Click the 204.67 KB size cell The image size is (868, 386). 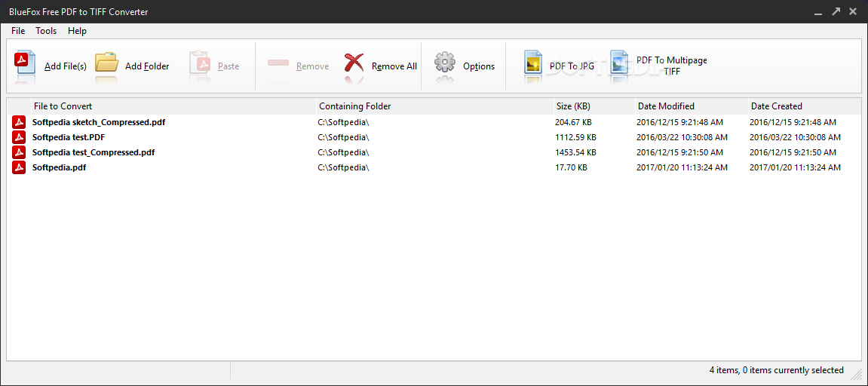click(573, 122)
